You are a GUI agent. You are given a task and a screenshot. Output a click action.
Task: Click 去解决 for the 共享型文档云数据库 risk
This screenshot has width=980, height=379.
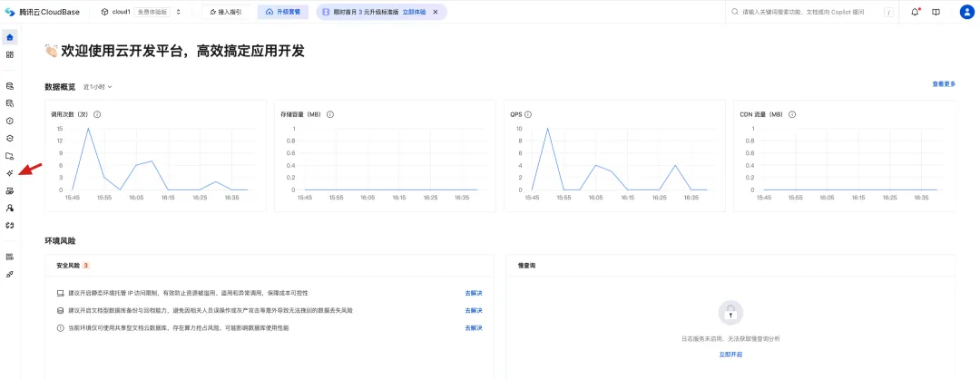[473, 328]
